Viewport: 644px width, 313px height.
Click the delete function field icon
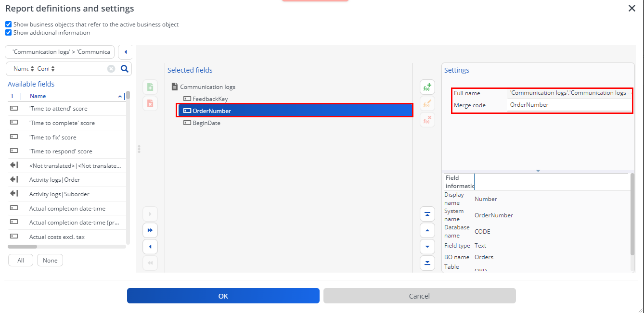pyautogui.click(x=427, y=120)
